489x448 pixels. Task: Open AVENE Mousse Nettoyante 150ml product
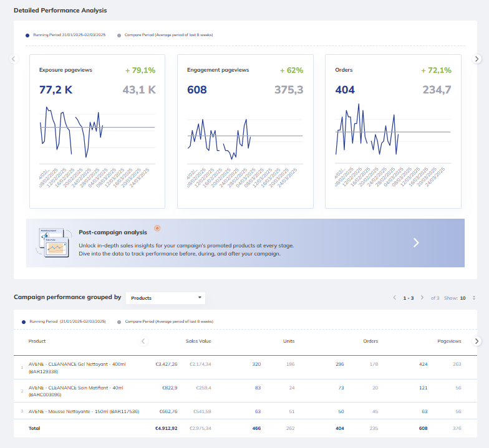83,411
